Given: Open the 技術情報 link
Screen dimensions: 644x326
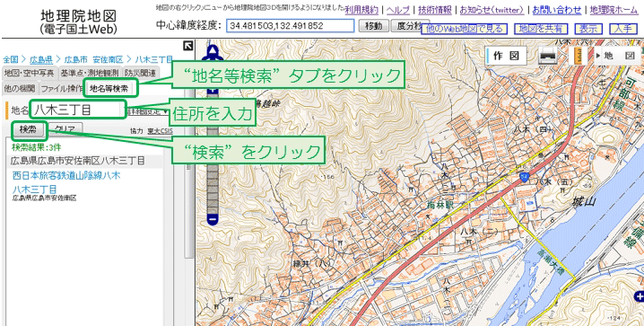Looking at the screenshot, I should point(434,10).
